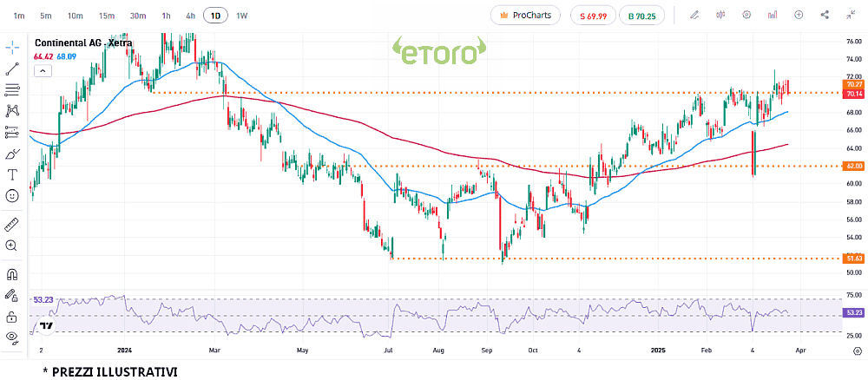Click the 62.00 orange price label
This screenshot has height=380, width=868.
pyautogui.click(x=854, y=166)
